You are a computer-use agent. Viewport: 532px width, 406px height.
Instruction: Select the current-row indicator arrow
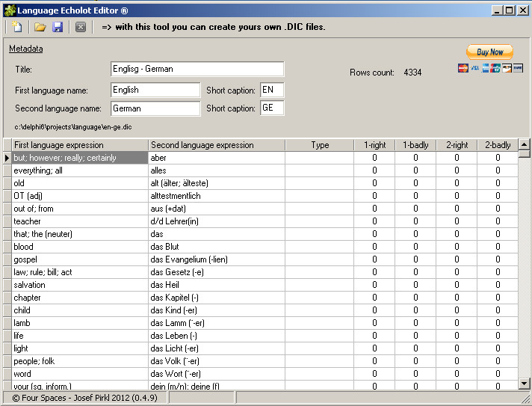[7, 158]
